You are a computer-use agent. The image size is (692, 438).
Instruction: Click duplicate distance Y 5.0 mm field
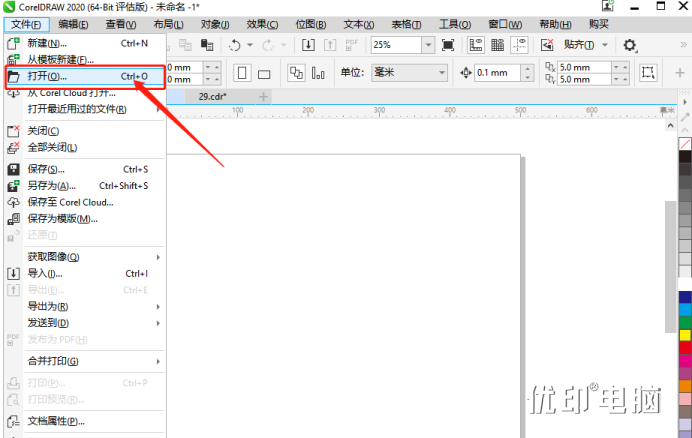click(x=584, y=79)
